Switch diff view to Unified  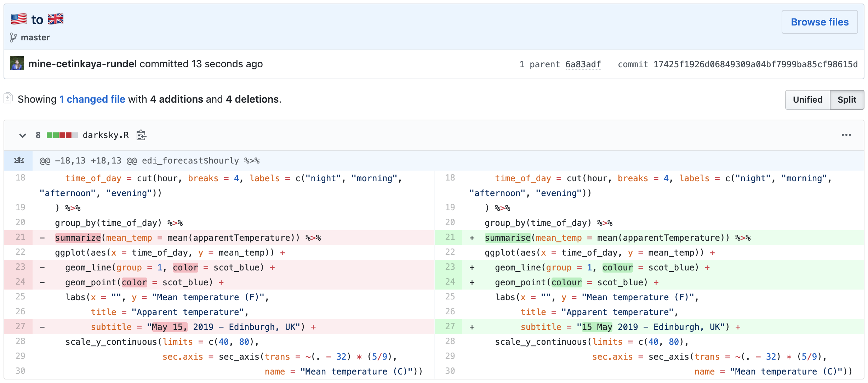(x=807, y=100)
